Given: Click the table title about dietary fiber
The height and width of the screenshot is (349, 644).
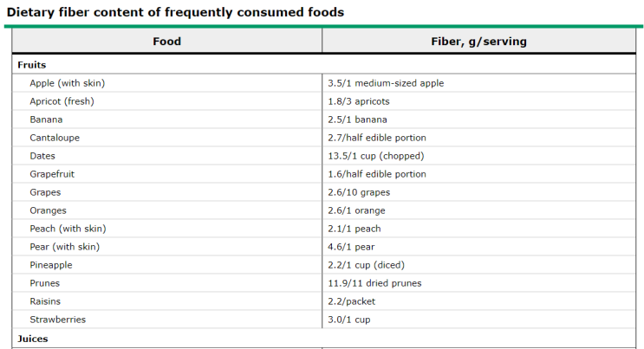Looking at the screenshot, I should click(x=175, y=12).
